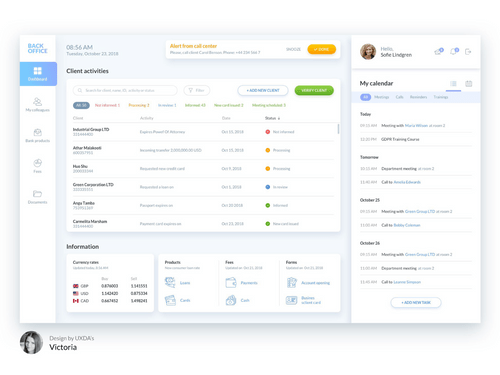Click the USD flag in currency rates
500x375 pixels.
[76, 293]
